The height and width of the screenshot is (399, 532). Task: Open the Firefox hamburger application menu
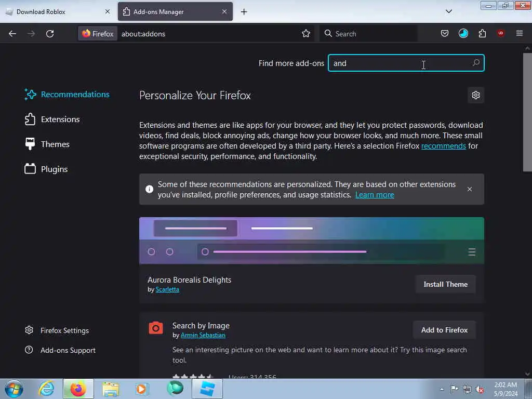tap(519, 33)
